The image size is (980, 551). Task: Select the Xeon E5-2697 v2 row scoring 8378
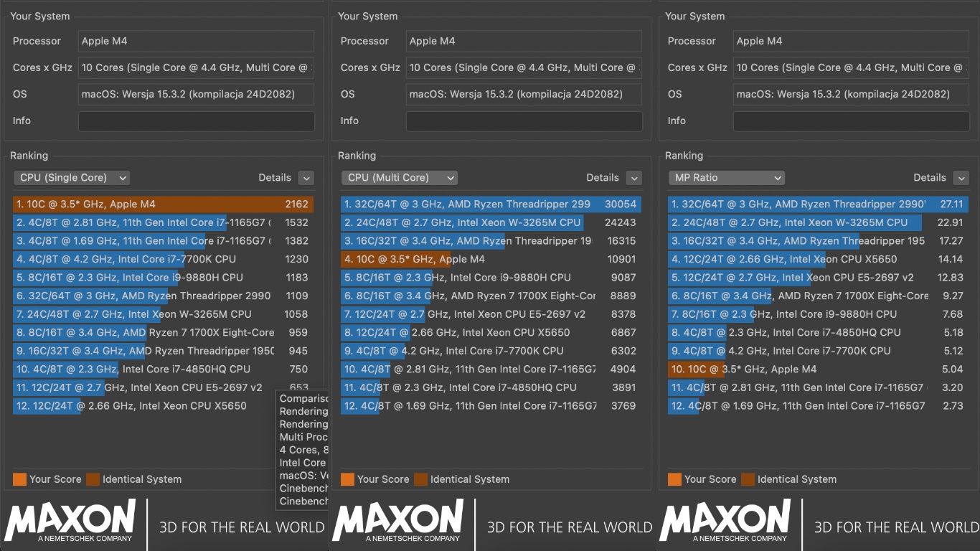(491, 314)
